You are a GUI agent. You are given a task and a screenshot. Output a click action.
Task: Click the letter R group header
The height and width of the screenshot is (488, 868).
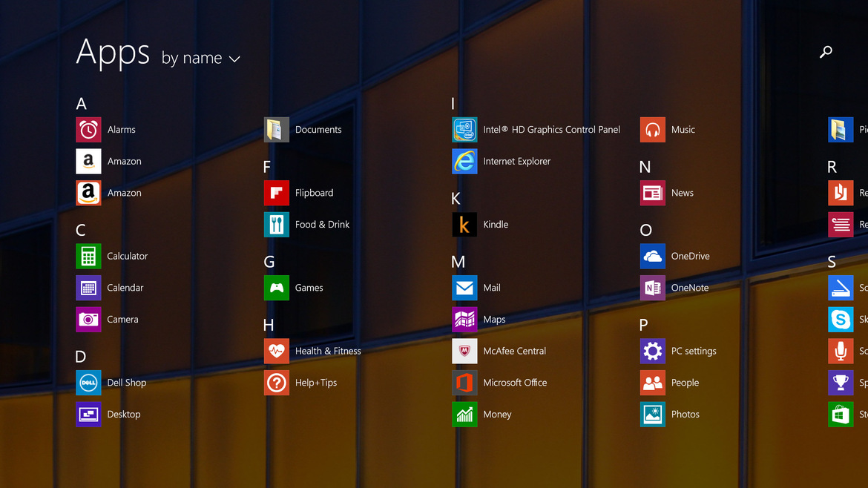[x=832, y=167]
